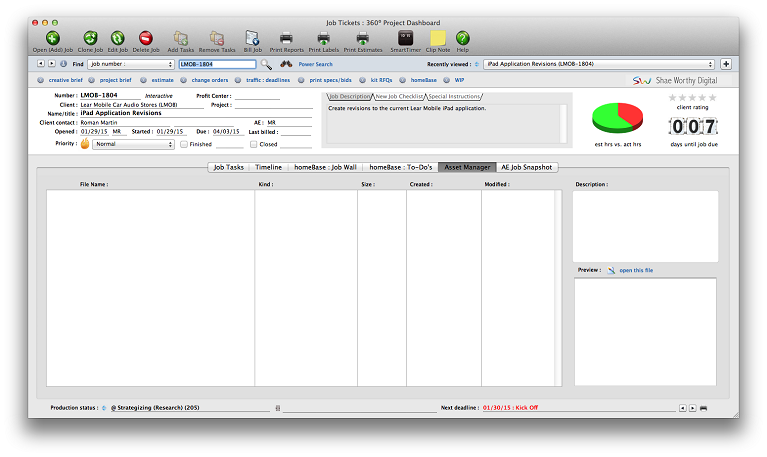The height and width of the screenshot is (457, 767).
Task: Click the change orders link
Action: click(210, 80)
